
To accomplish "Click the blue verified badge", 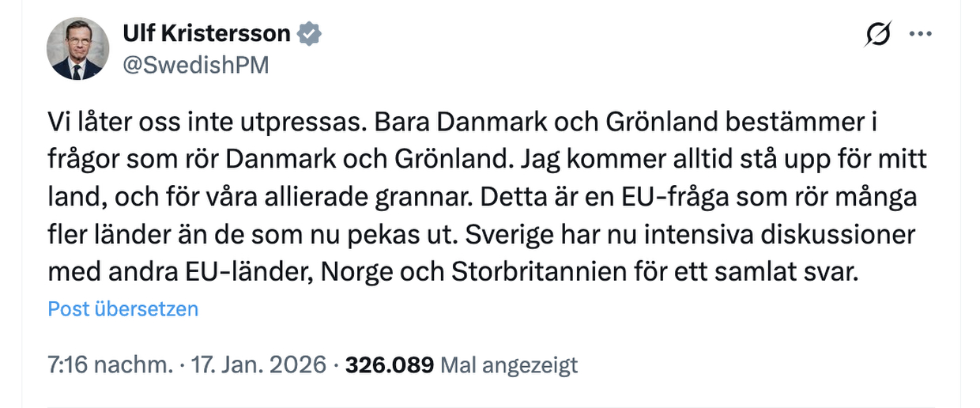I will click(x=309, y=33).
